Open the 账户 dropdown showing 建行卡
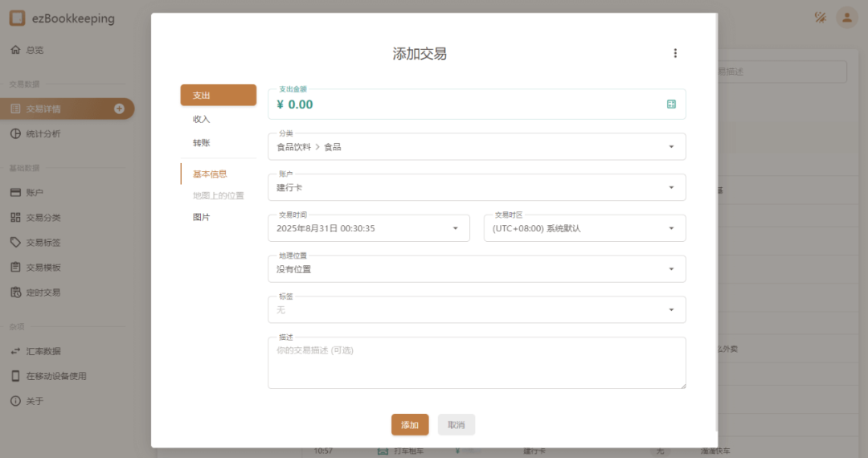The width and height of the screenshot is (868, 458). (477, 187)
